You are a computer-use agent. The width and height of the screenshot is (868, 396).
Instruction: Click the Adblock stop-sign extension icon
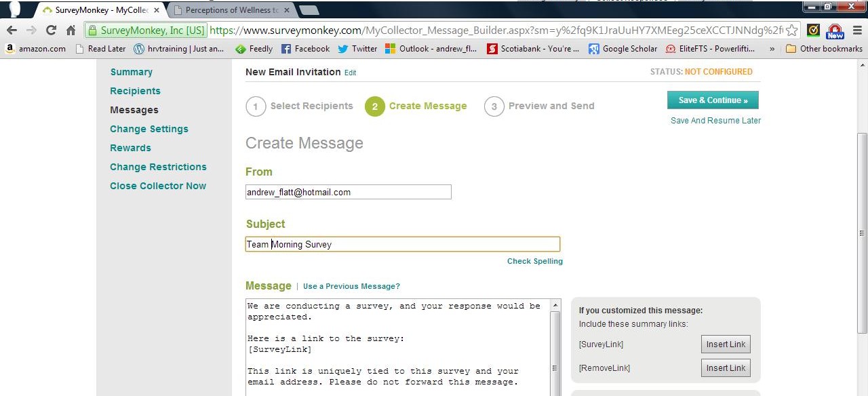tap(835, 31)
